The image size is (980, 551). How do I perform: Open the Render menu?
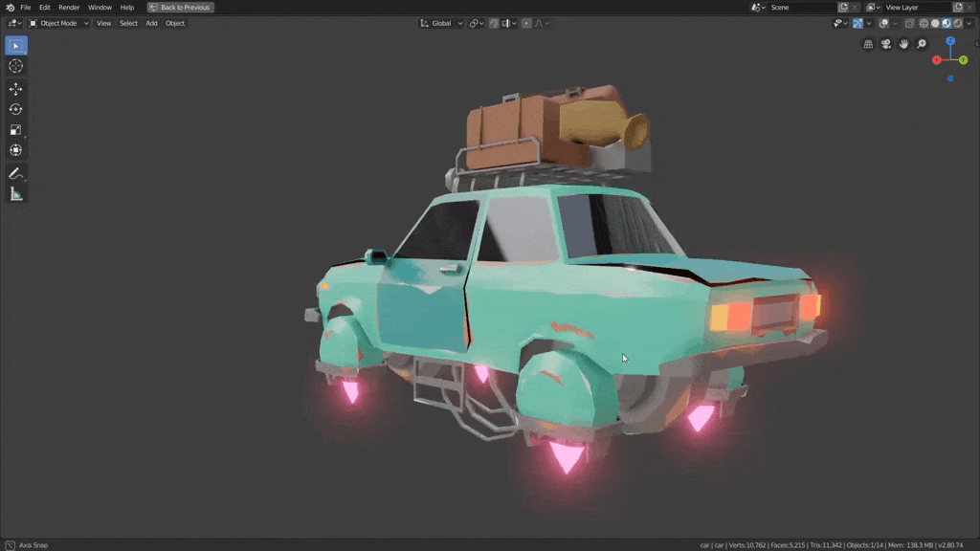[x=69, y=7]
